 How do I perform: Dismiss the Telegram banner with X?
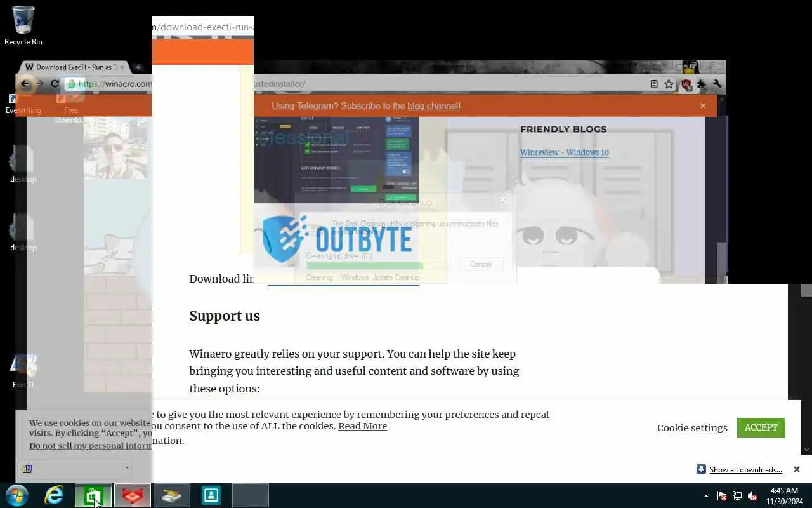703,105
